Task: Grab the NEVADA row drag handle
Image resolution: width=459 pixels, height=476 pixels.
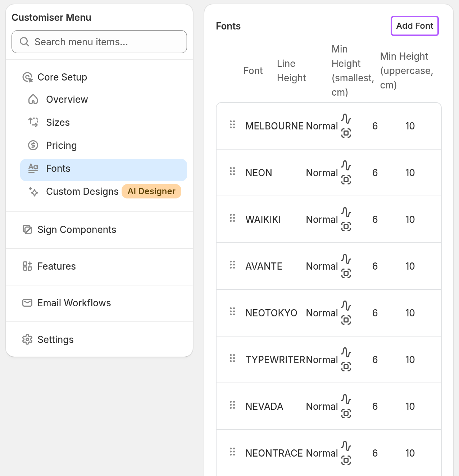Action: [x=232, y=405]
